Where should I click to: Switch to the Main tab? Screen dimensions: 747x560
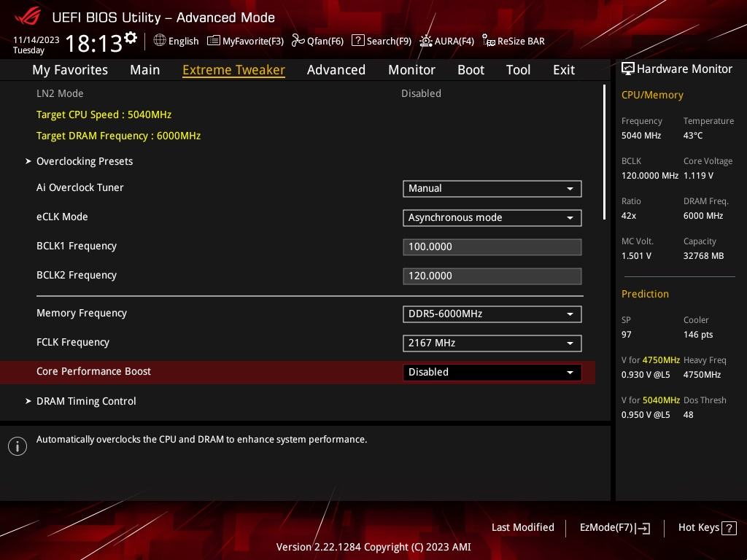click(x=145, y=70)
